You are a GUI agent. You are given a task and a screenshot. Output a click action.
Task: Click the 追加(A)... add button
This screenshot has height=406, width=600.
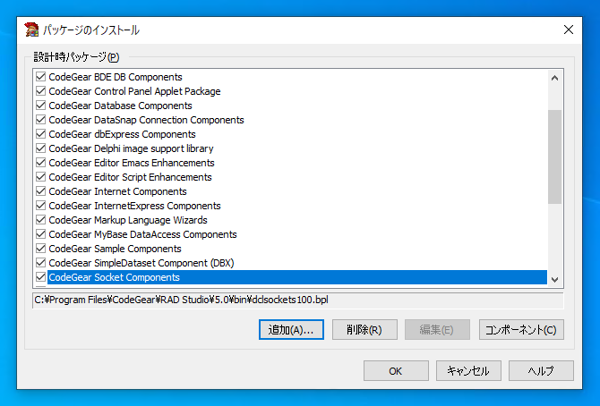point(291,330)
